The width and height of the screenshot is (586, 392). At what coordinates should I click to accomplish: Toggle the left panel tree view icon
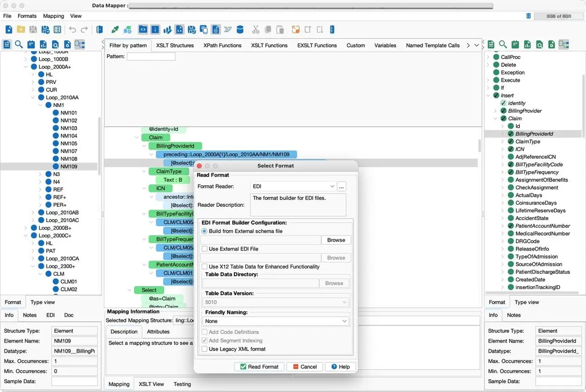[x=80, y=44]
